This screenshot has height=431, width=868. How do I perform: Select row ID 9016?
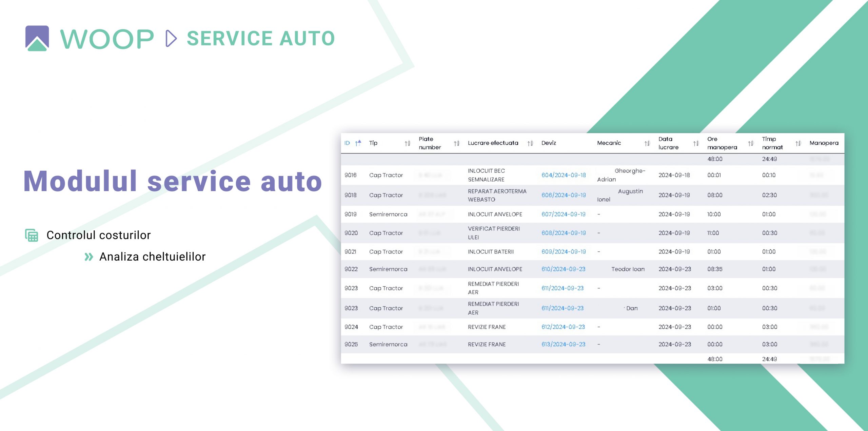(x=351, y=175)
